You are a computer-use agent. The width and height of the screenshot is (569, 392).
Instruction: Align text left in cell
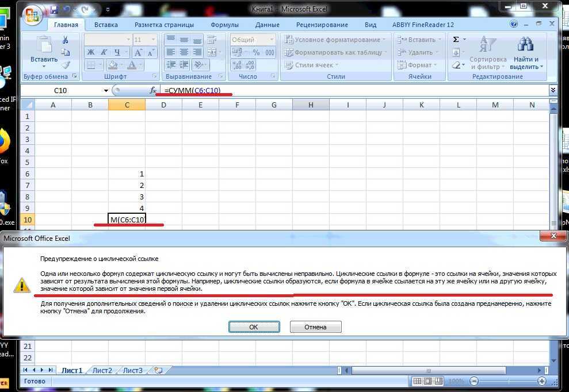click(x=170, y=52)
